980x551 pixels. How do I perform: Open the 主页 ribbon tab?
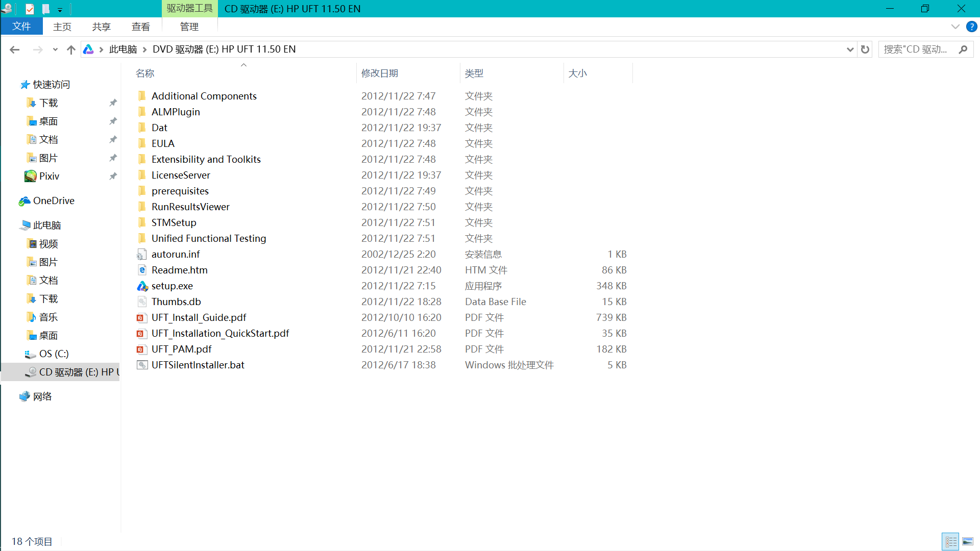(x=62, y=27)
